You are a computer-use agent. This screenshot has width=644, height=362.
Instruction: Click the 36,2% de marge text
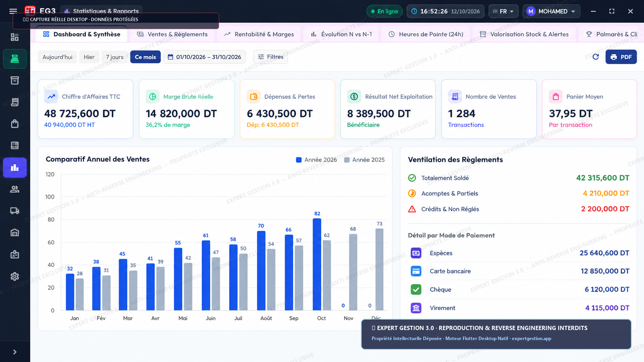[168, 125]
